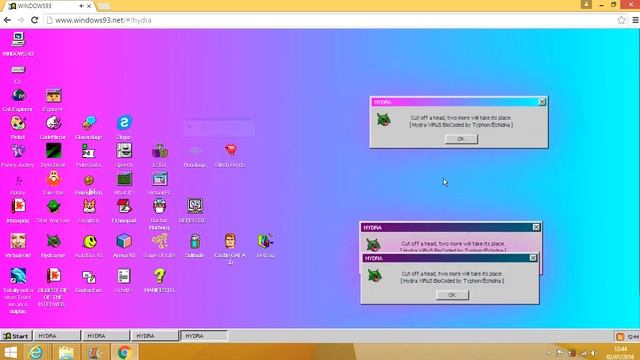Go forward in the browser
This screenshot has width=640, height=360.
click(x=21, y=20)
